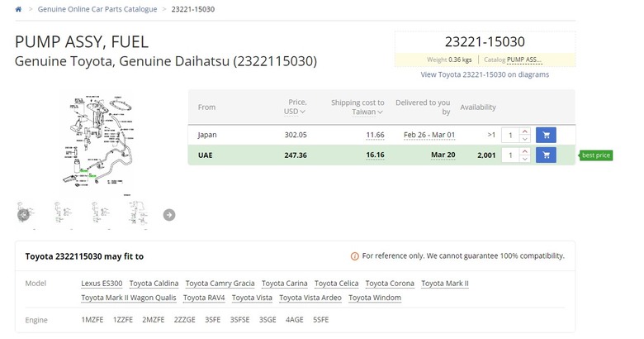Open the Toyota Vista model link
The image size is (644, 339).
tap(252, 298)
